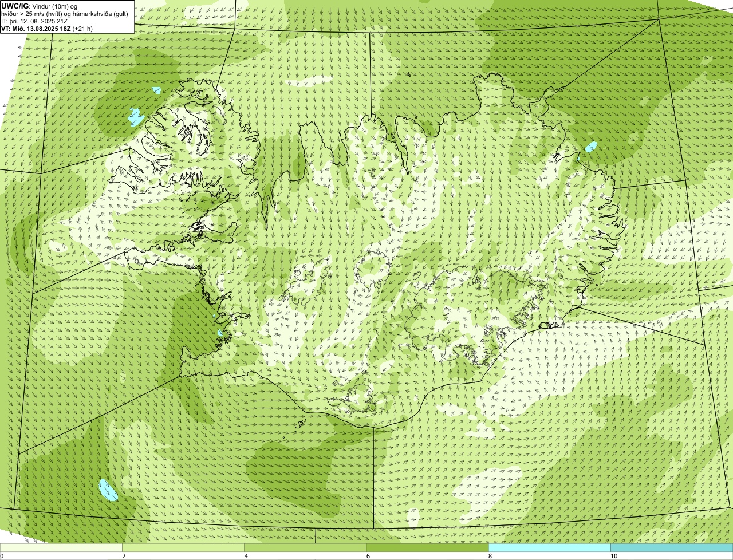
Task: Click the 'UWC/IG: Vindur (10m) og' title line
Action: (x=39, y=6)
